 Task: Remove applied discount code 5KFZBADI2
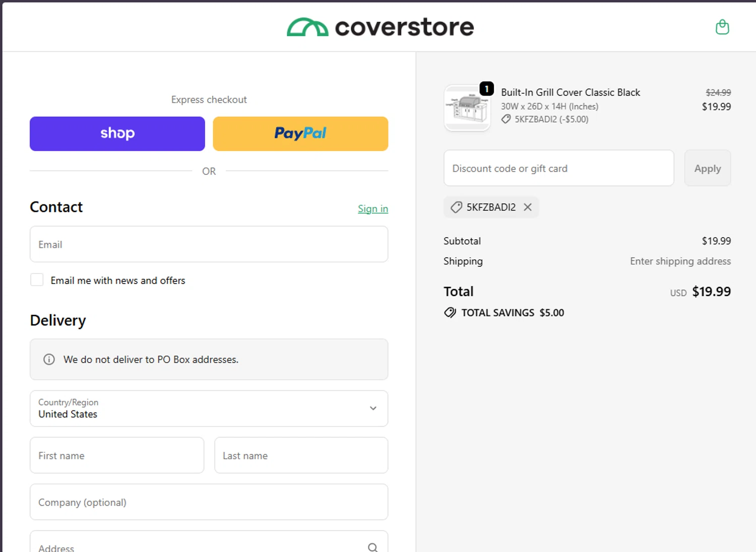click(x=528, y=207)
